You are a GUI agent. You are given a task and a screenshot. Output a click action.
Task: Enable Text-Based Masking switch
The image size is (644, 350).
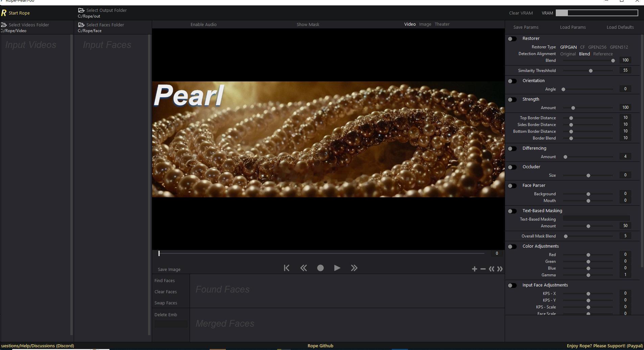[512, 211]
